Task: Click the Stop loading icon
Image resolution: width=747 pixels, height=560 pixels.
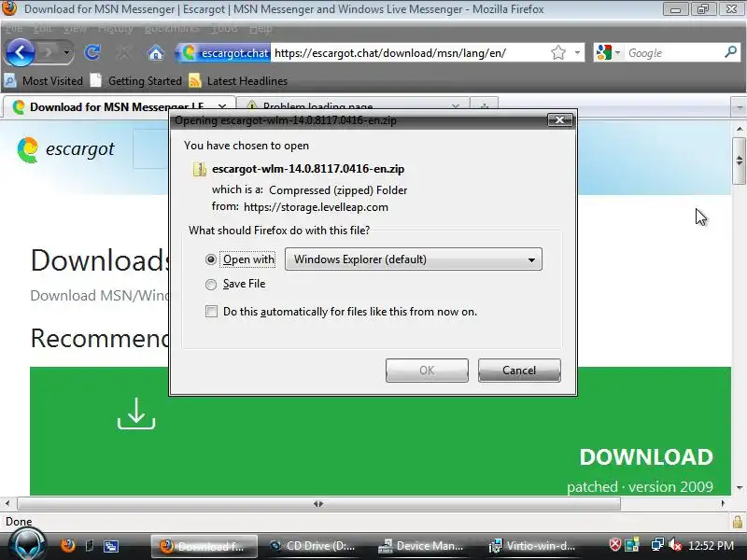Action: [124, 52]
